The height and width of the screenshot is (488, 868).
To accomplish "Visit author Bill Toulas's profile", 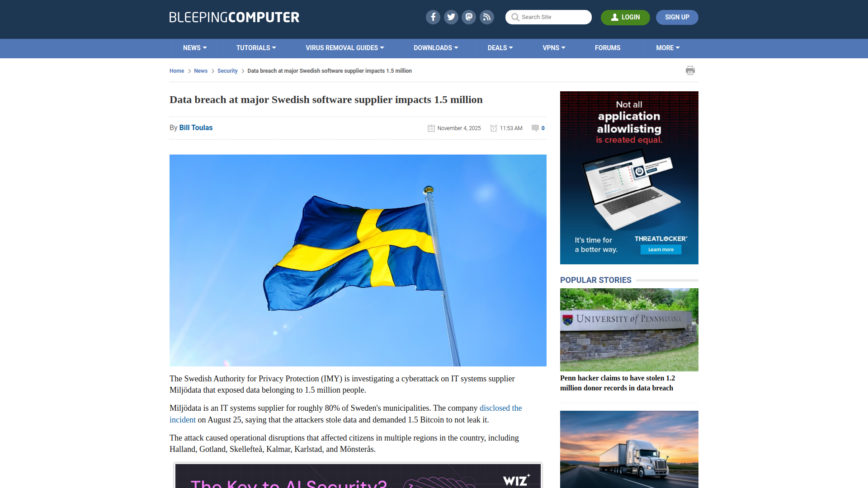I will coord(195,127).
